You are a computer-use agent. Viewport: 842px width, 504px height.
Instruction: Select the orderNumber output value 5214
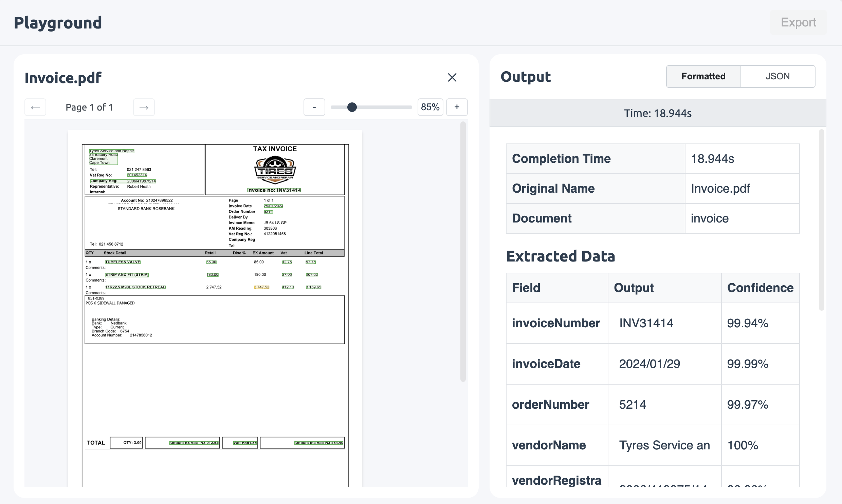[x=633, y=405]
